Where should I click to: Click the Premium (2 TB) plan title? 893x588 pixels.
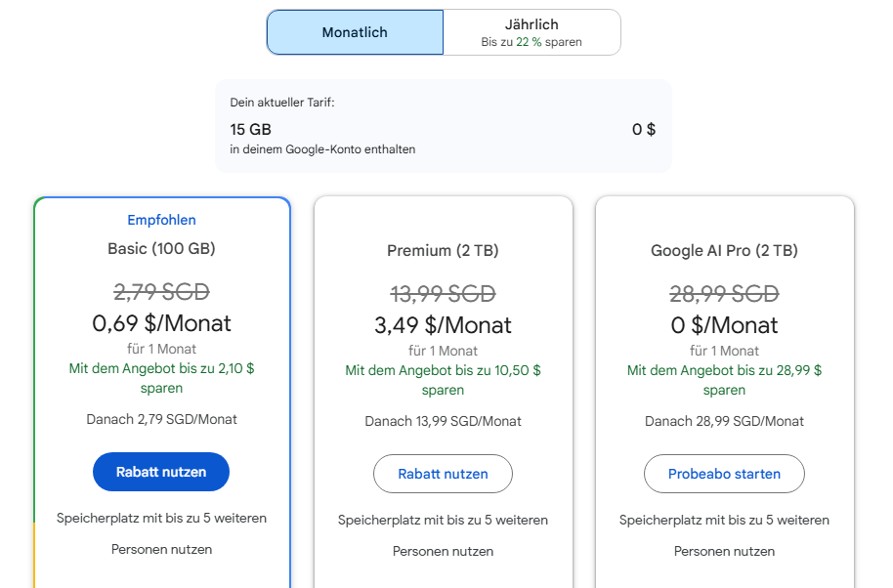point(443,251)
